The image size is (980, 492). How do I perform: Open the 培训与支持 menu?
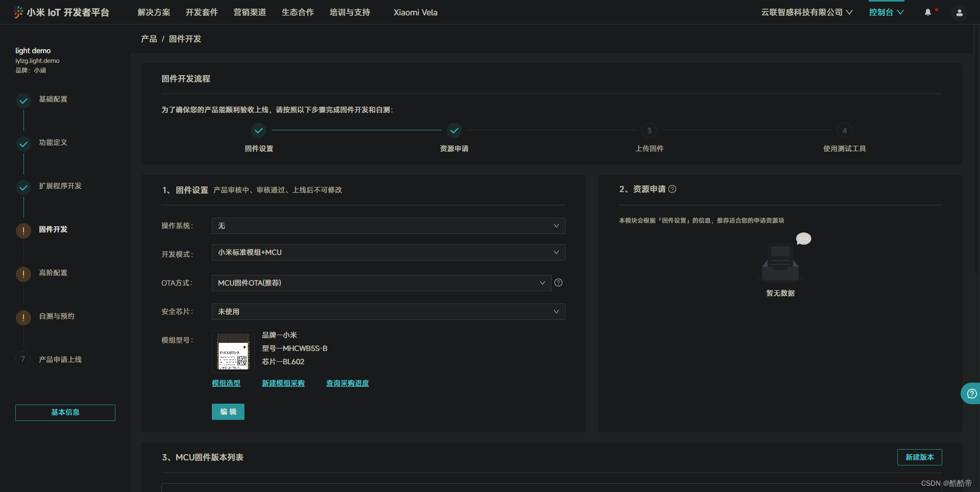tap(350, 12)
